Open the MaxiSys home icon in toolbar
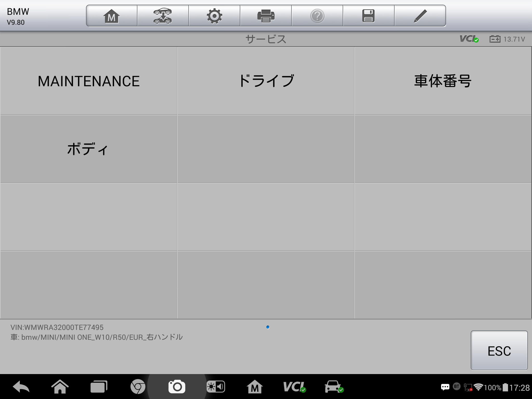This screenshot has width=532, height=399. 112,16
